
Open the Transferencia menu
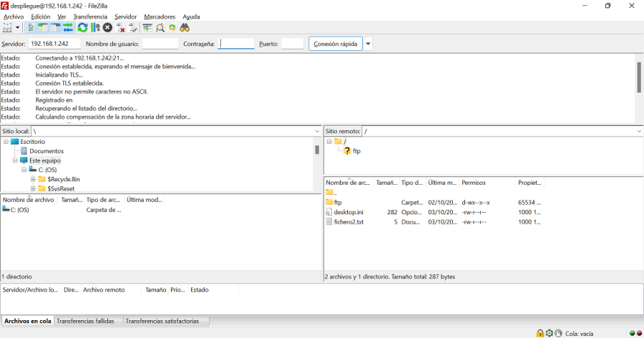(90, 16)
